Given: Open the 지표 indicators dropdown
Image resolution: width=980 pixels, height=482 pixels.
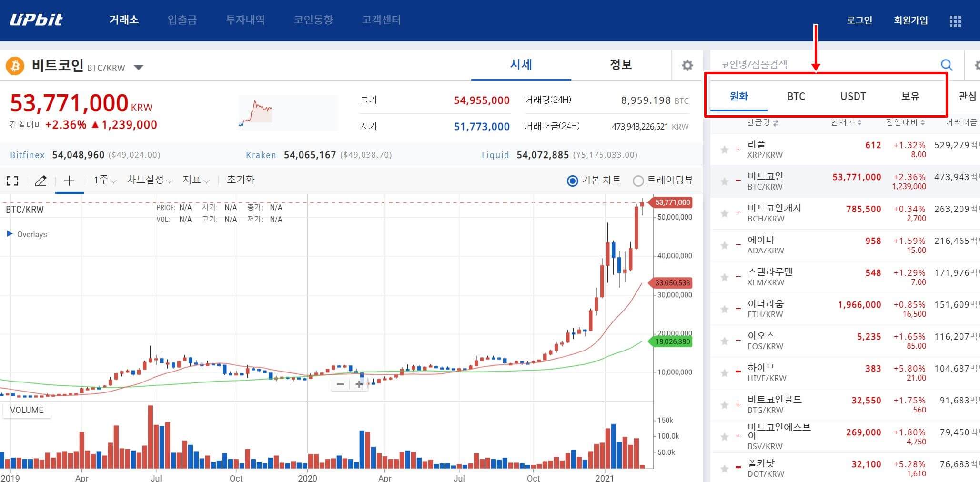Looking at the screenshot, I should pyautogui.click(x=196, y=180).
